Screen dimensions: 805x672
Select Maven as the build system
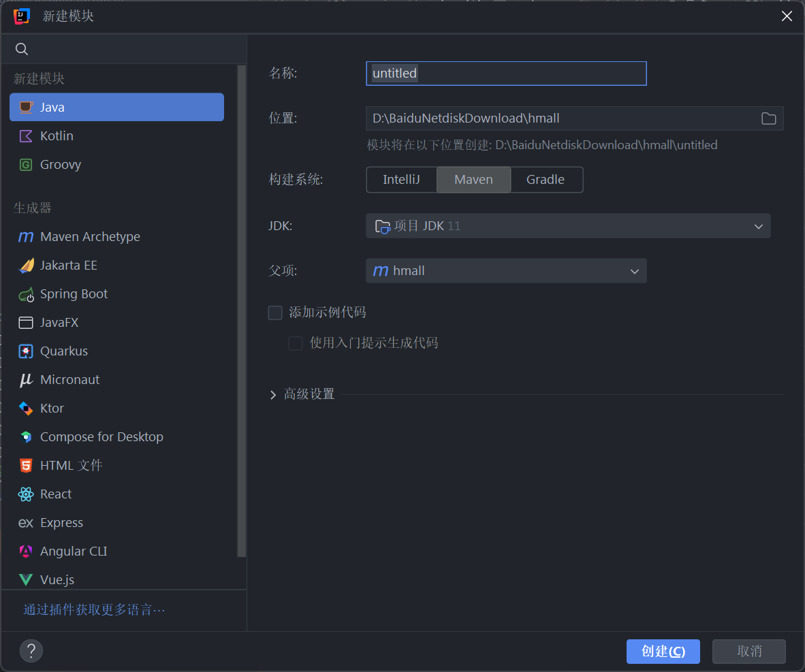point(473,180)
